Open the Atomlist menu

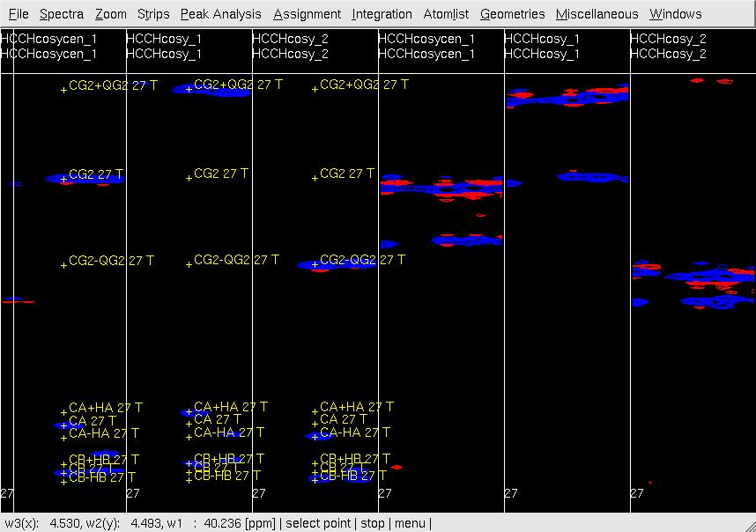pos(446,14)
